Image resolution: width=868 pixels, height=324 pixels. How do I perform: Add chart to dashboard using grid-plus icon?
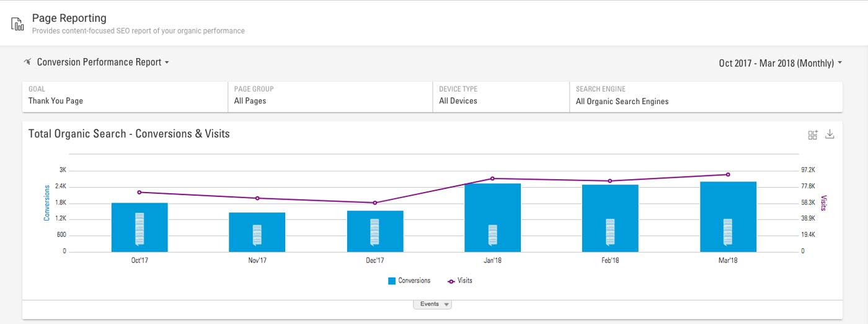point(813,134)
